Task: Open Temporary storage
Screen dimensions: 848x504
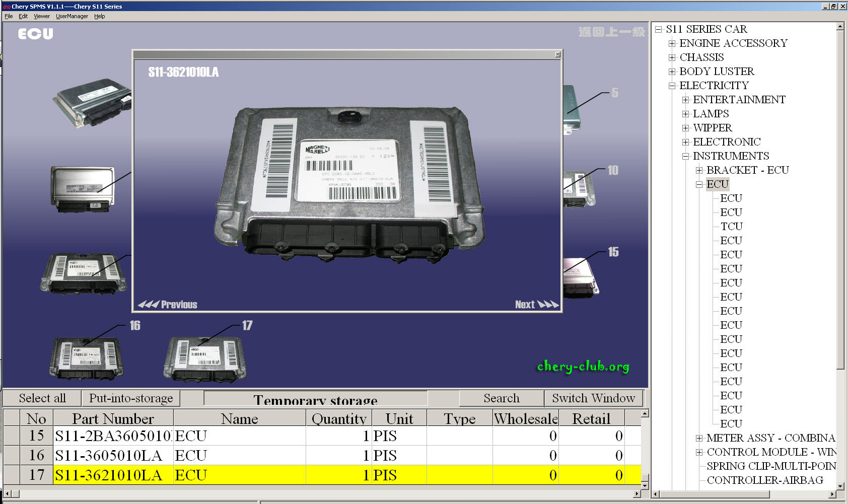Action: click(x=315, y=399)
